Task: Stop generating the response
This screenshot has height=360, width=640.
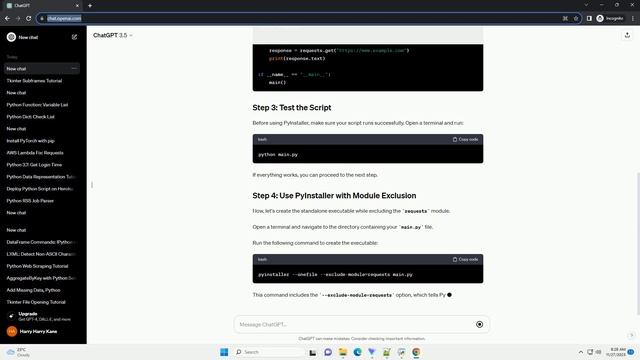Action: coord(480,324)
